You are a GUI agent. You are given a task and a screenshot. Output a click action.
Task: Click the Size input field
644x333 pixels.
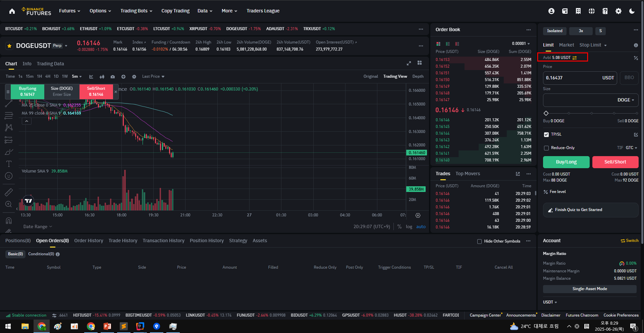click(x=591, y=100)
